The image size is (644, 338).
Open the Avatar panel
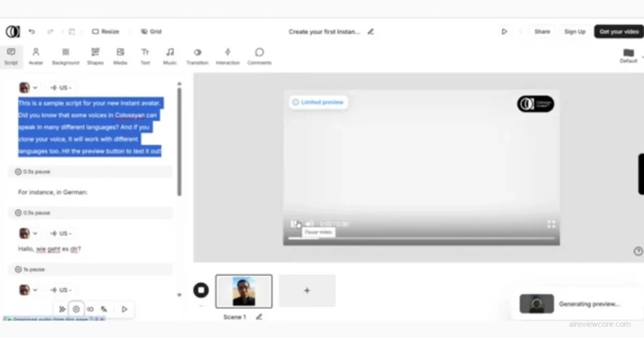(x=36, y=56)
